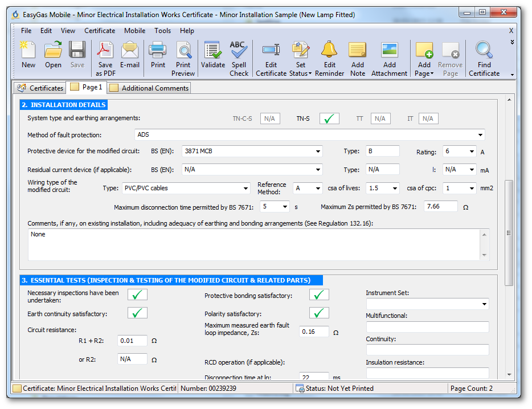This screenshot has width=532, height=409.
Task: Toggle the TT system type box
Action: pyautogui.click(x=380, y=118)
